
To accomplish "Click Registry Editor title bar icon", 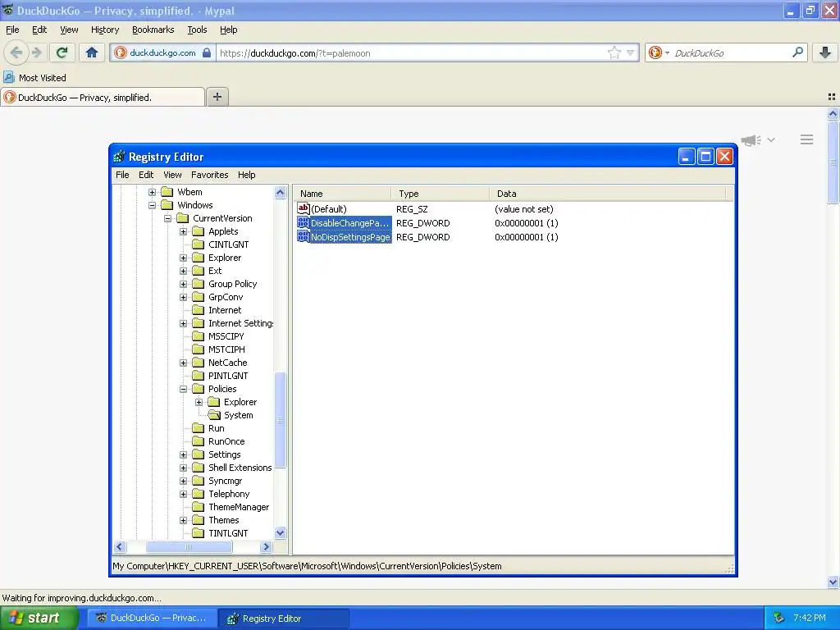I will pos(120,157).
